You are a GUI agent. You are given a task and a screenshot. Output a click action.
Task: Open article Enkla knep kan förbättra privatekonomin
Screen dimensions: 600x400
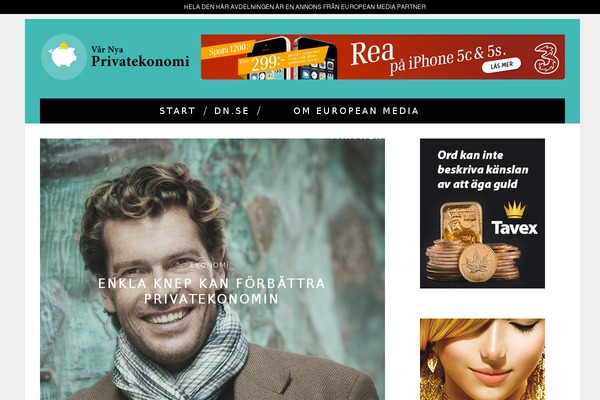(x=211, y=291)
